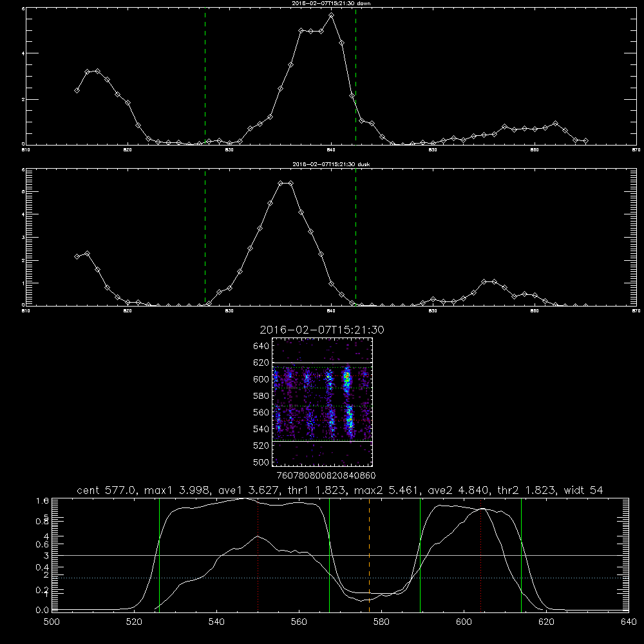Select the 'ave2 4.840' value in stats line
Image resolution: width=644 pixels, height=644 pixels.
pos(459,490)
